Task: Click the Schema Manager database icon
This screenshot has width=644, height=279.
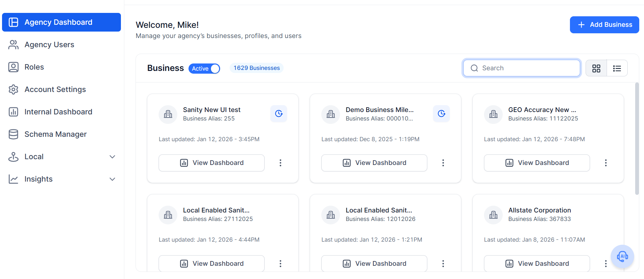Action: point(13,134)
